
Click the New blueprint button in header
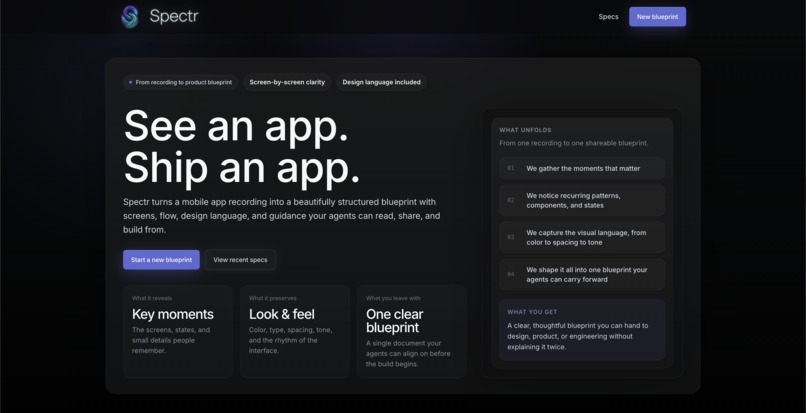click(657, 16)
